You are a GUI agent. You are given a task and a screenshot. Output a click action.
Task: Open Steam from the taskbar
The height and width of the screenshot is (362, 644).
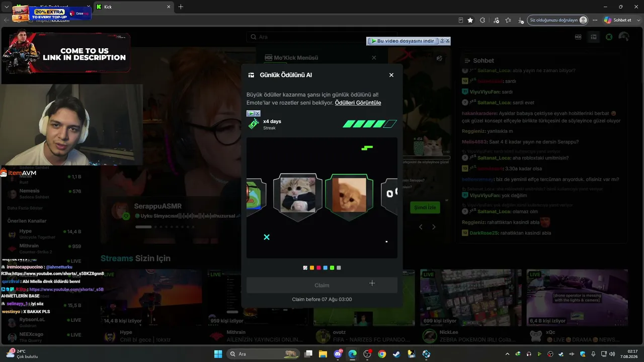397,354
